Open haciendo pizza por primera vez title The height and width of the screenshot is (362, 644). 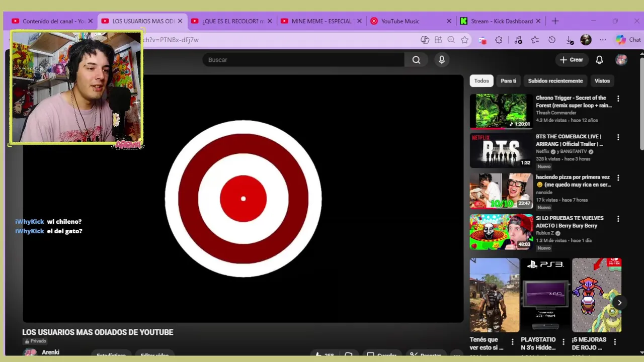click(x=573, y=181)
